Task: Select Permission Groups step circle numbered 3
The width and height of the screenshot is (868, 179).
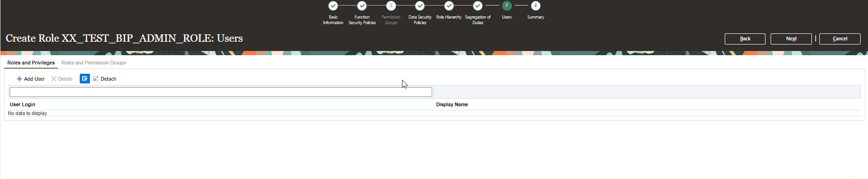Action: point(391,6)
